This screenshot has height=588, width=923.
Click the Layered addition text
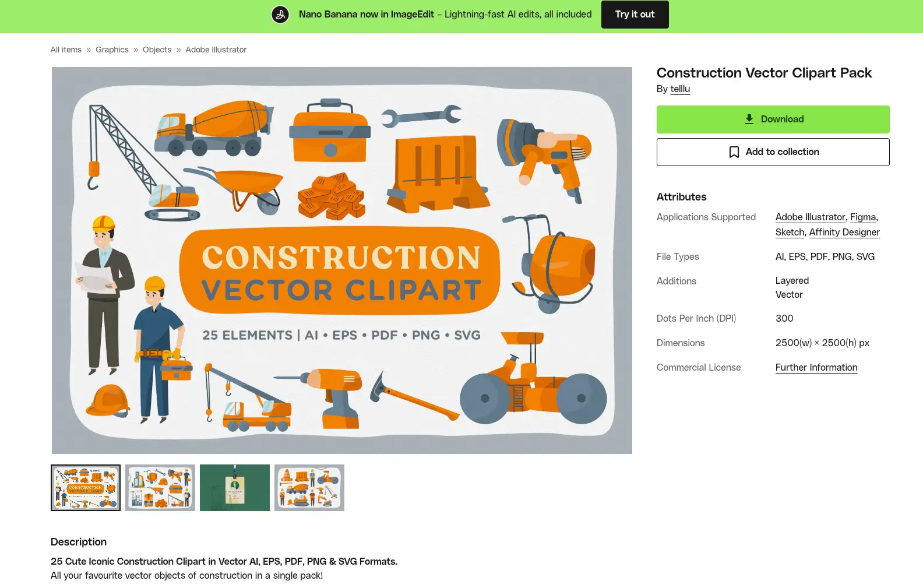pos(792,280)
